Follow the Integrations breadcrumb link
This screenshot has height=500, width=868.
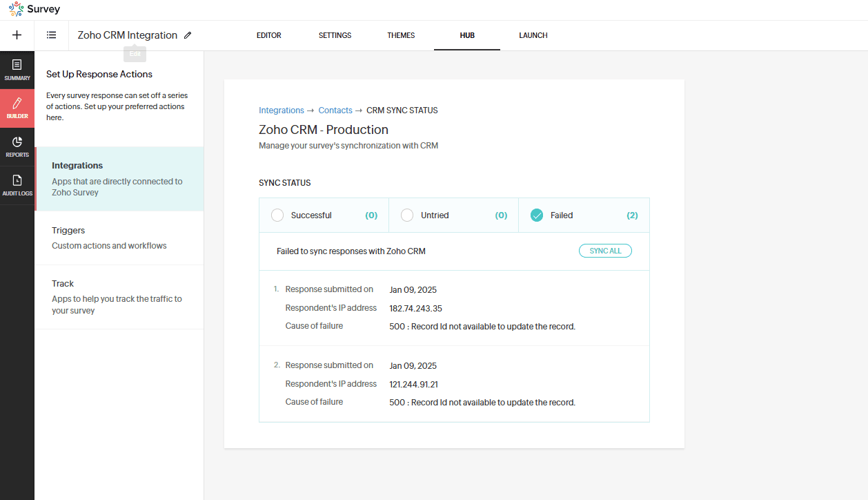(281, 110)
